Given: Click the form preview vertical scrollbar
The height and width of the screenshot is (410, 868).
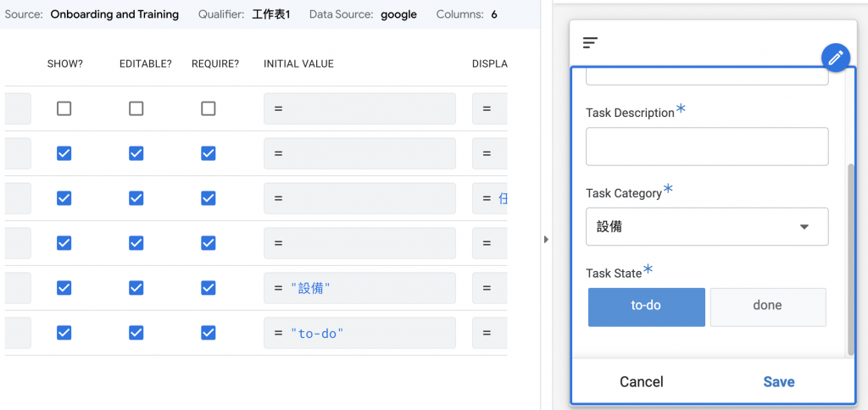Looking at the screenshot, I should pyautogui.click(x=851, y=254).
